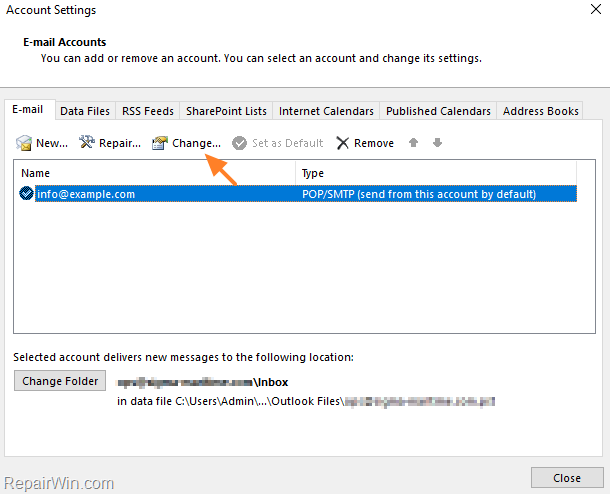Click the Change Folder button
The image size is (610, 494).
(x=60, y=381)
